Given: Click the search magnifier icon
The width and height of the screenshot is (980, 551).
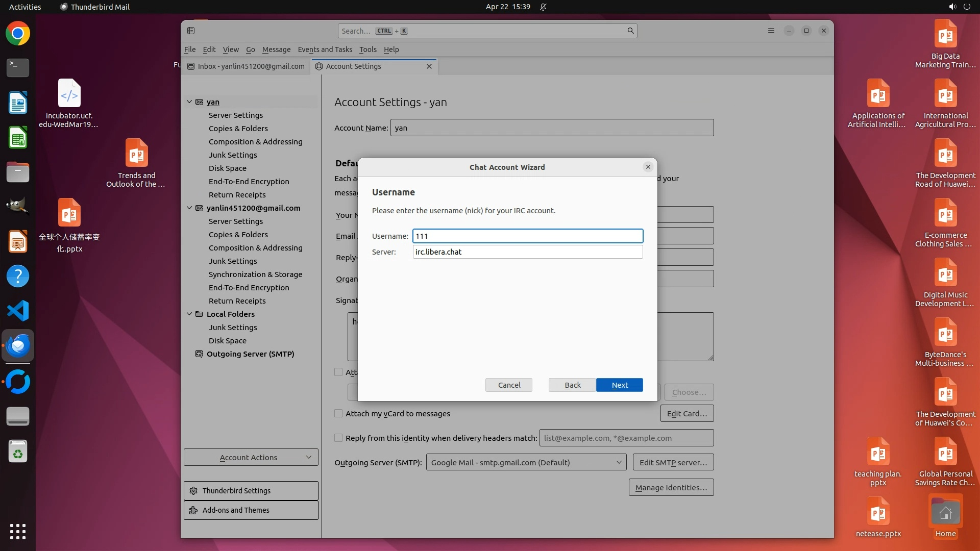Looking at the screenshot, I should pos(630,31).
